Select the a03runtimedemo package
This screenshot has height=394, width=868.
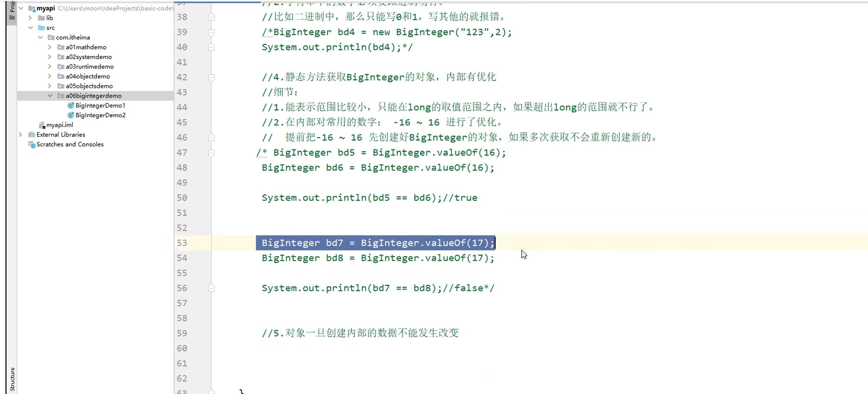coord(89,67)
